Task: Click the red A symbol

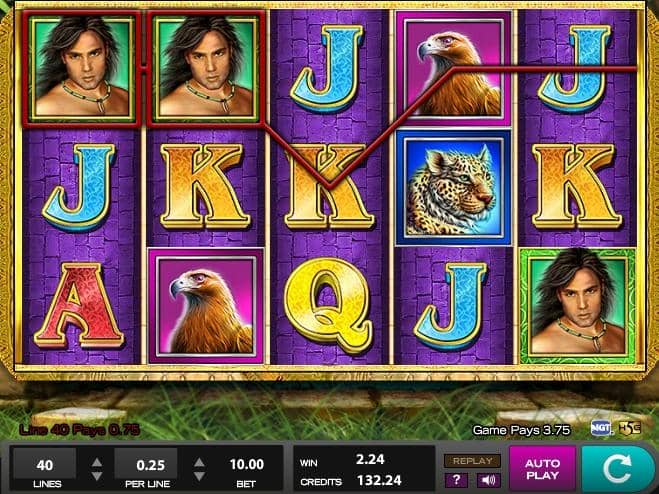Action: pos(79,306)
